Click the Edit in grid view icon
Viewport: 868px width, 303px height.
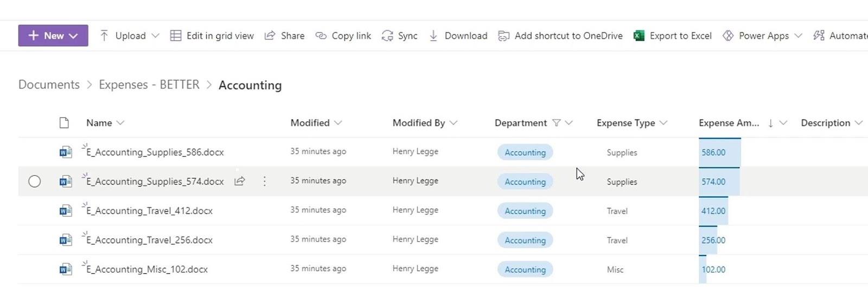pyautogui.click(x=176, y=36)
